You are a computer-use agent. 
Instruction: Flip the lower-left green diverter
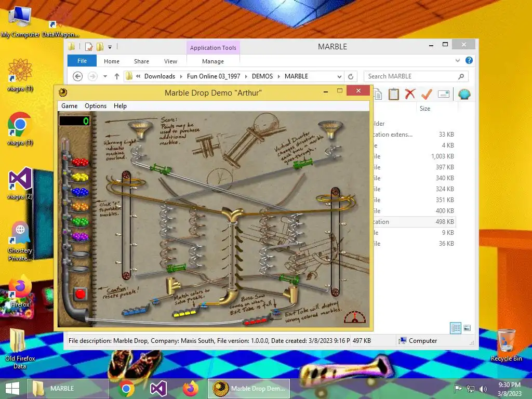click(177, 268)
